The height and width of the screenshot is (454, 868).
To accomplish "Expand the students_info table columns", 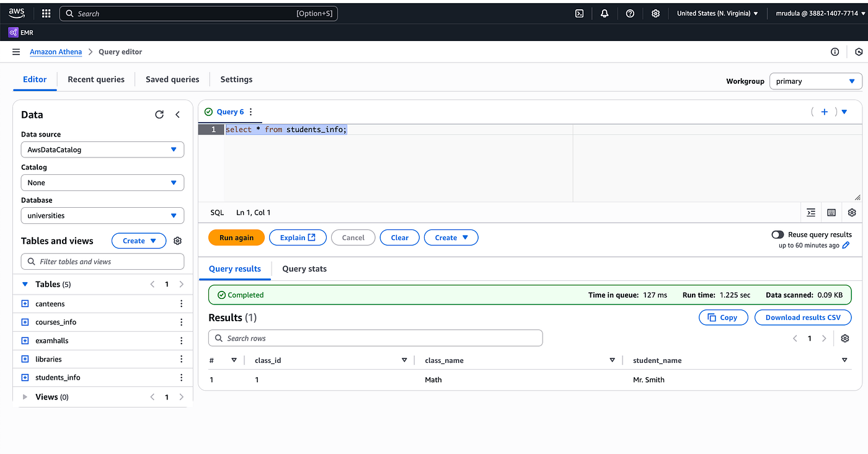I will [x=25, y=377].
